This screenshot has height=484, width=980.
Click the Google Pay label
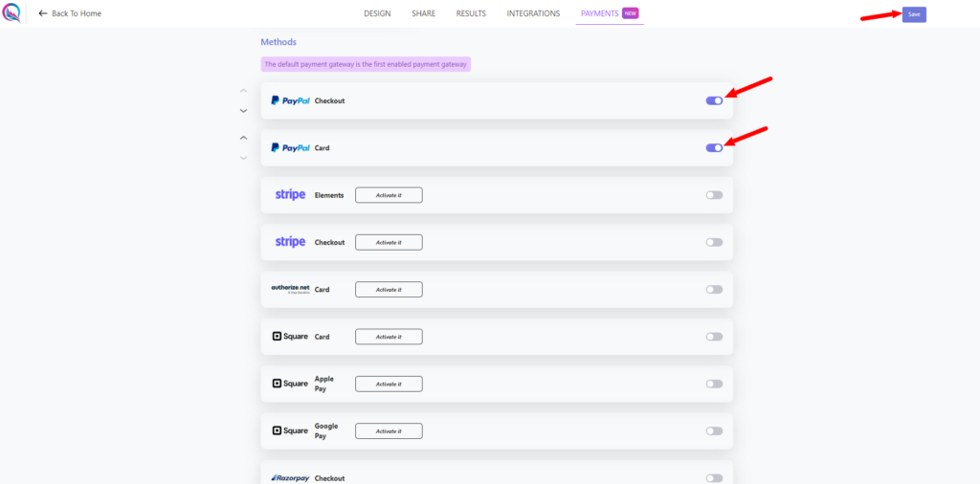coord(326,431)
